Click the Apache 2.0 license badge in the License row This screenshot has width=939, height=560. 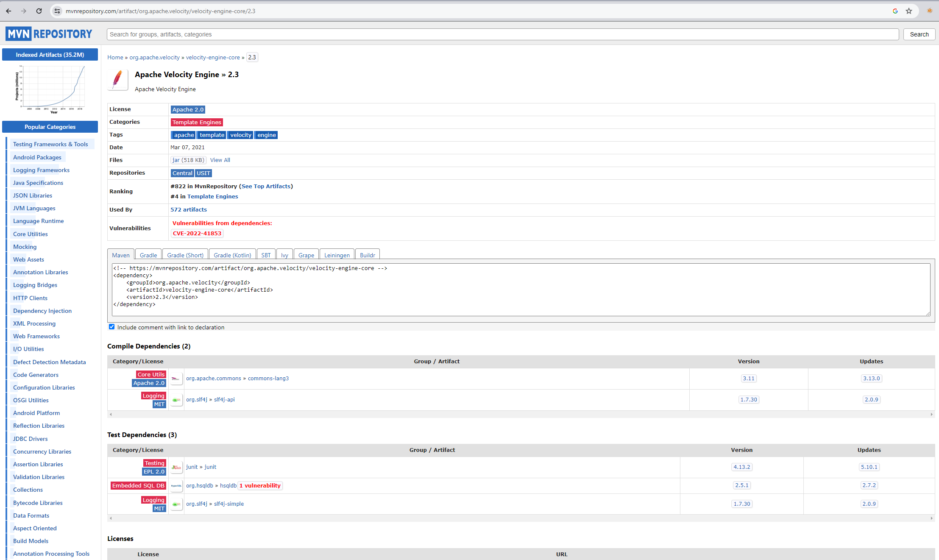188,109
